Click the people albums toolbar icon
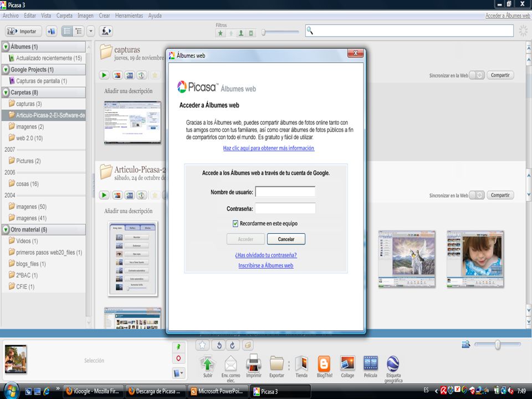 pyautogui.click(x=106, y=31)
